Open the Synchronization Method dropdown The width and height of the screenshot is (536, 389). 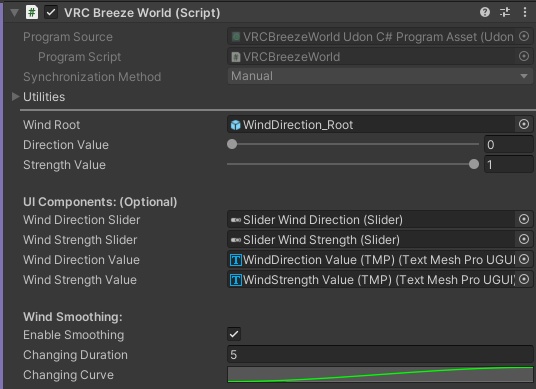380,76
